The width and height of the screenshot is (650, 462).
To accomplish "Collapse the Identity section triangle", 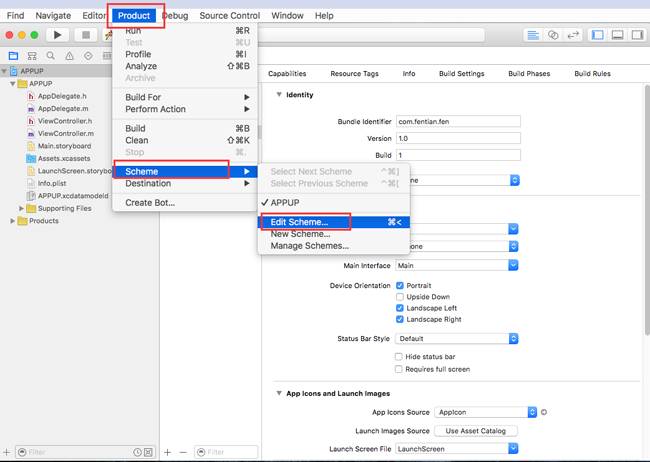I will coord(279,95).
